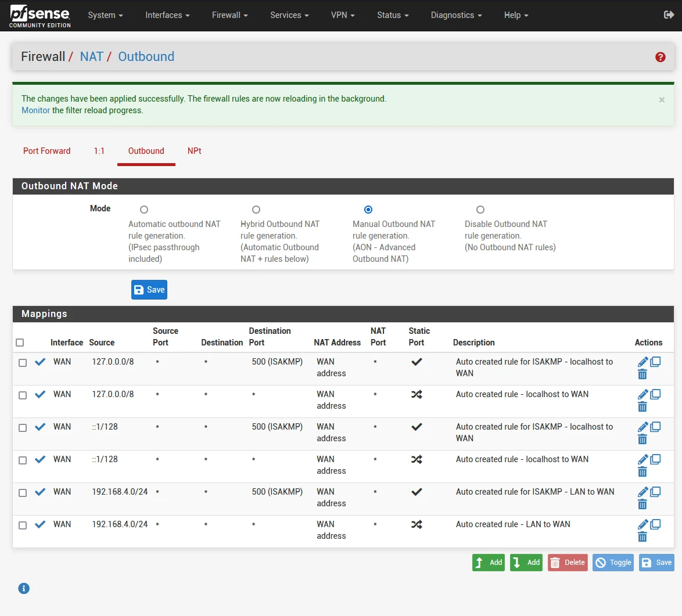Click the red help question mark icon

point(660,57)
